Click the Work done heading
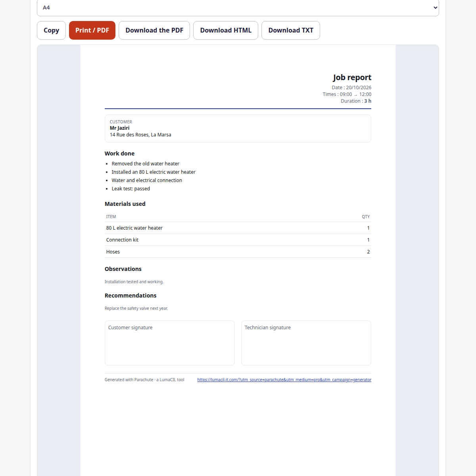 pyautogui.click(x=119, y=154)
